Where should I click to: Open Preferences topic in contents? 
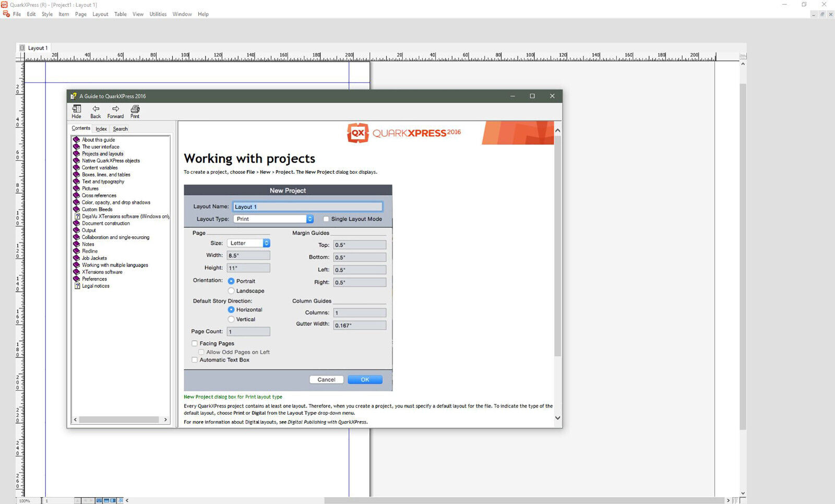[x=94, y=279]
